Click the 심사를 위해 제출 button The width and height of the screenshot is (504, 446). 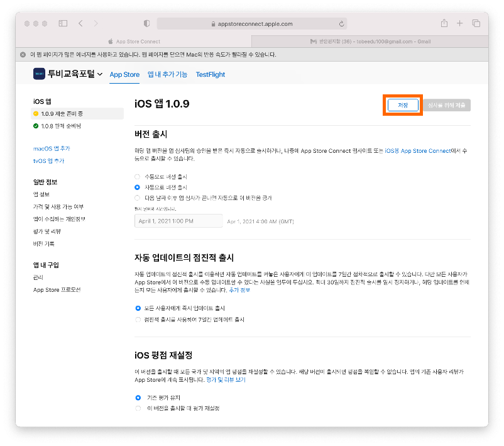pos(447,105)
